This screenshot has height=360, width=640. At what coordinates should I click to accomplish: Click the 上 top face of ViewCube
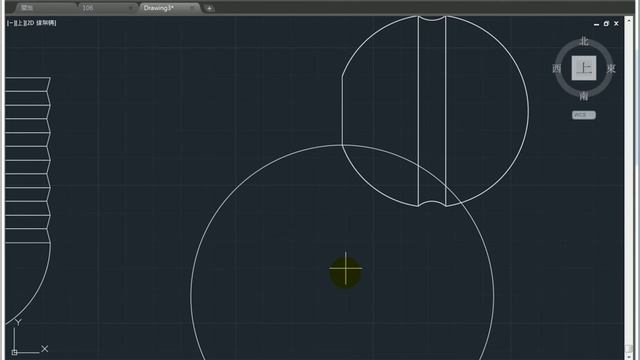584,68
